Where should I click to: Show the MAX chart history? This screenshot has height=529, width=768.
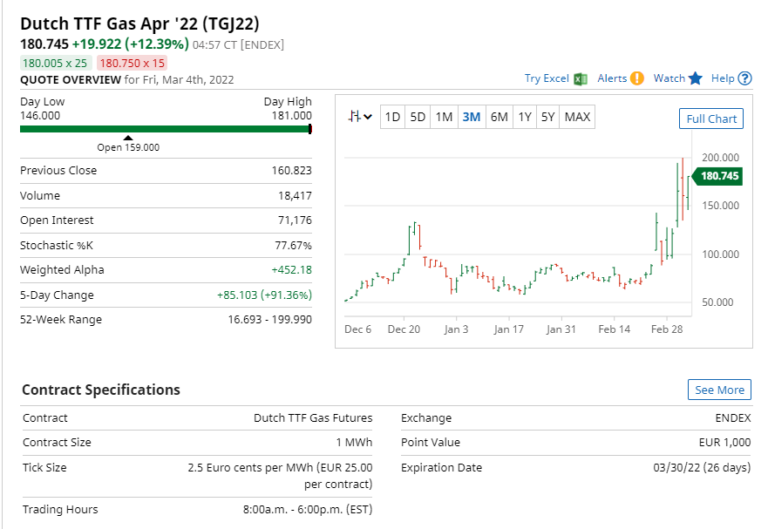577,117
